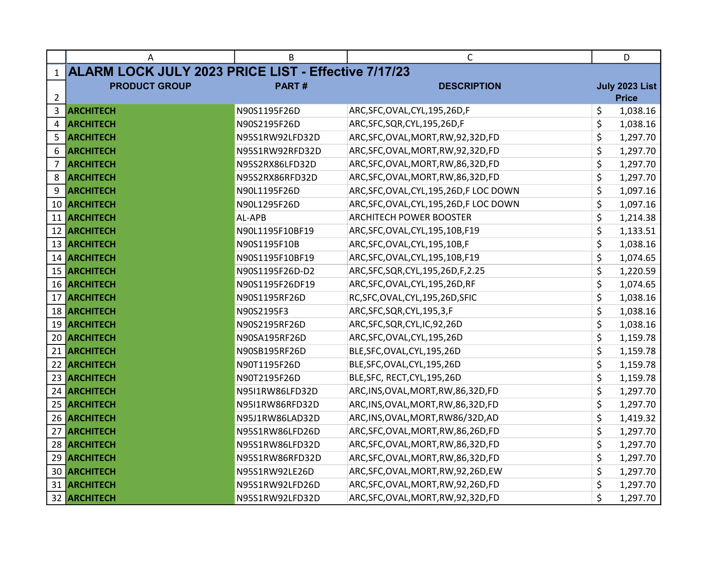
Task: Select part number N95S2RX86RFD32D
Action: point(291,178)
